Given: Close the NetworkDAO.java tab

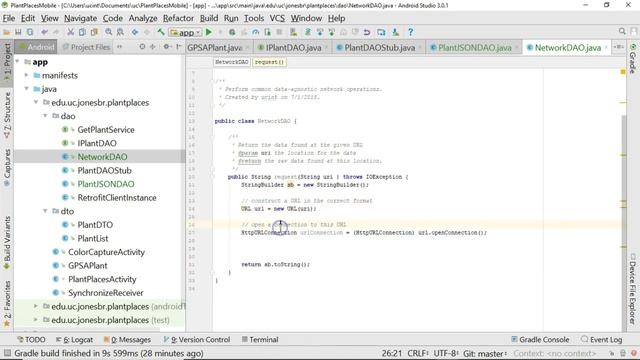Looking at the screenshot, I should [x=606, y=48].
